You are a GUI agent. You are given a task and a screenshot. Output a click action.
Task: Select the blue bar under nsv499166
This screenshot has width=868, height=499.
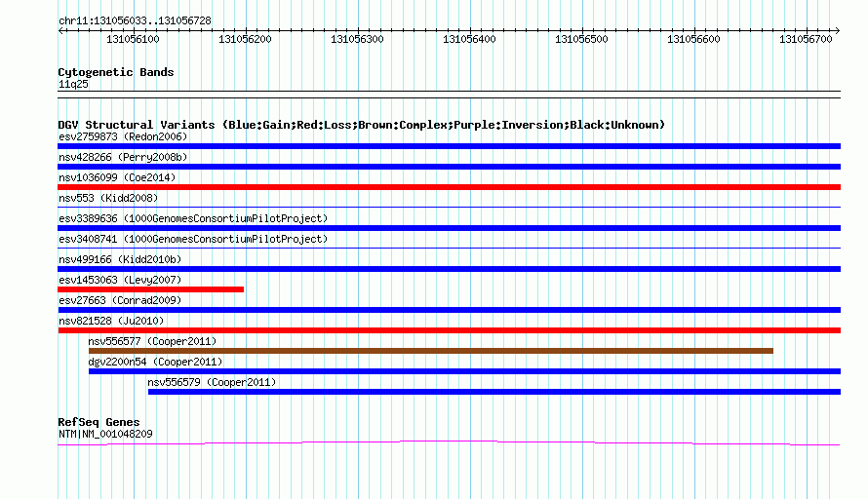(x=449, y=269)
